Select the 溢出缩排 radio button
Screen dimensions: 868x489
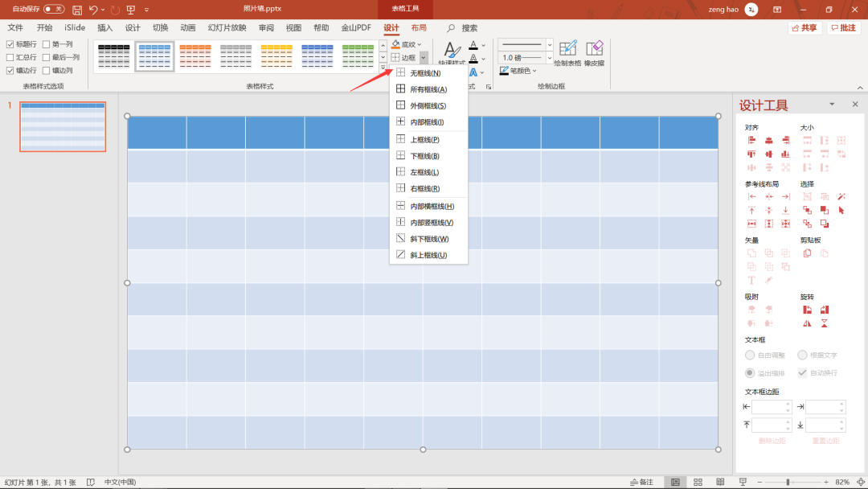click(x=750, y=372)
